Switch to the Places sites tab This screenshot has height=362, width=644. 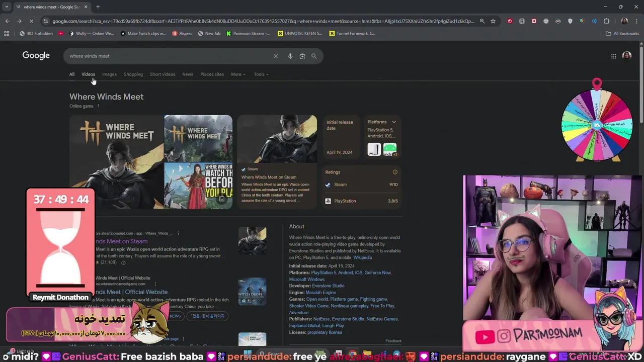click(212, 74)
